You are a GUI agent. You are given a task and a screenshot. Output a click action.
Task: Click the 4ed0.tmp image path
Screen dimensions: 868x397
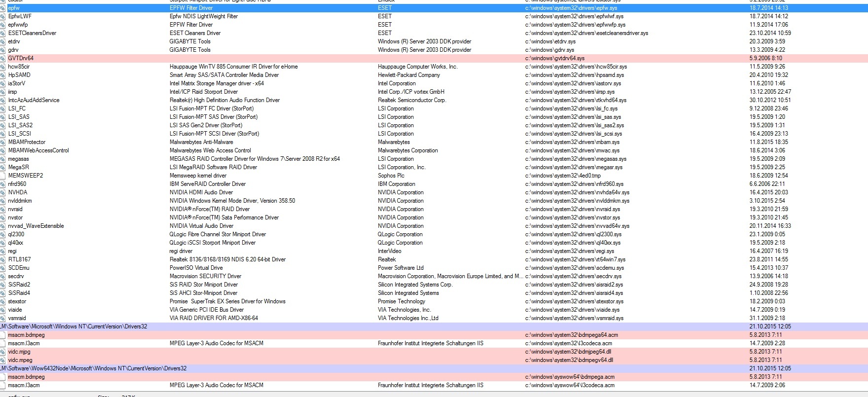click(563, 176)
